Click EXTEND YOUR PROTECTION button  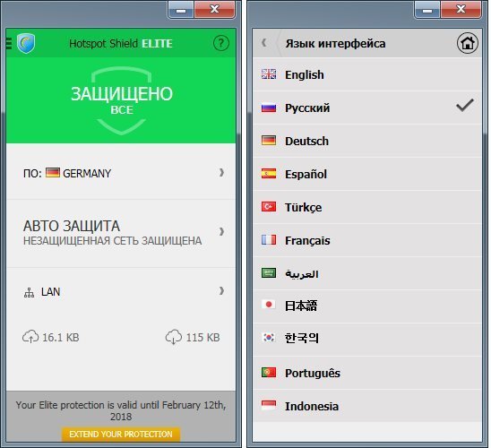(121, 435)
